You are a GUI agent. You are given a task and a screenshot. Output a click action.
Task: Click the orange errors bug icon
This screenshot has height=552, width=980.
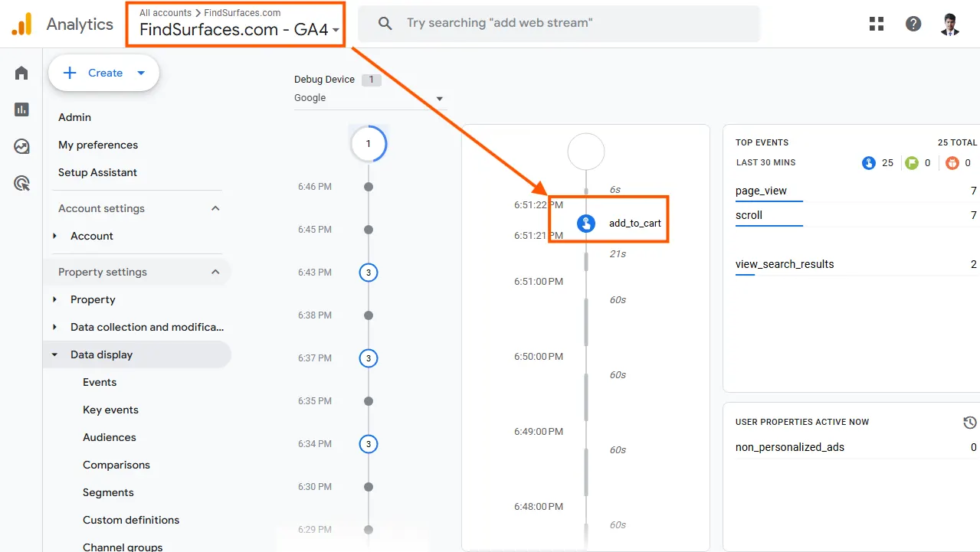coord(952,163)
